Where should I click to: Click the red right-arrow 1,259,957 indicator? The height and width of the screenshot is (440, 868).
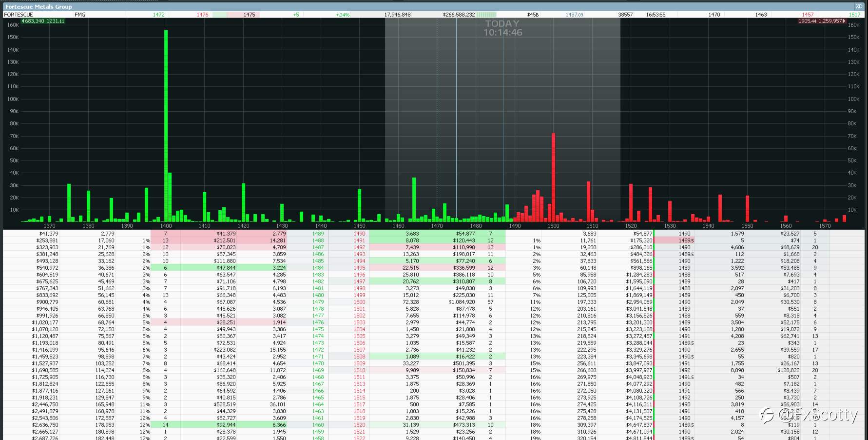(x=822, y=21)
